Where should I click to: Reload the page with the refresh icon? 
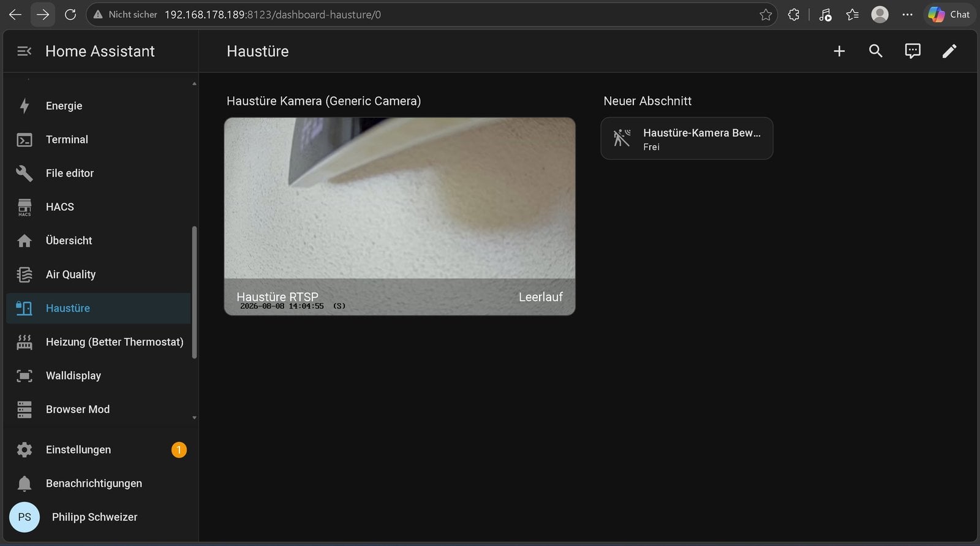[x=70, y=15]
